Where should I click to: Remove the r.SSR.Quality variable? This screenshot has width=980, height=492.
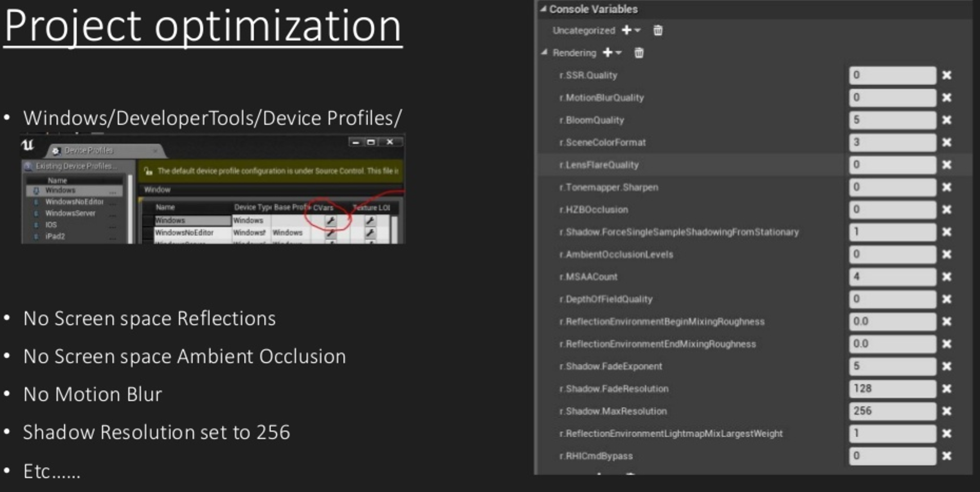pos(947,75)
